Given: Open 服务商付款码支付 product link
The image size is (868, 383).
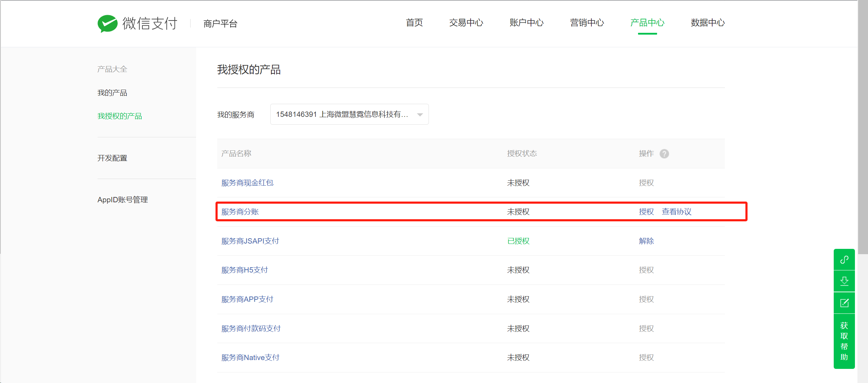Looking at the screenshot, I should pyautogui.click(x=251, y=329).
